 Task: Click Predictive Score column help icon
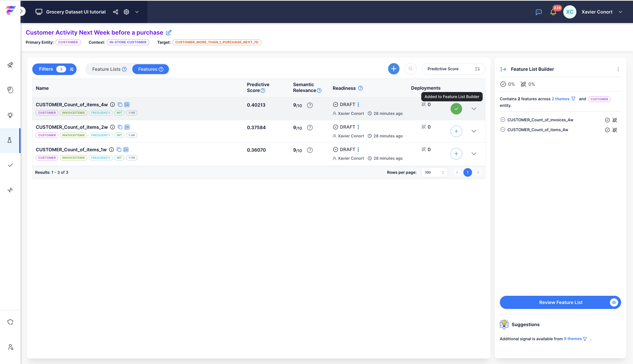[x=263, y=91]
